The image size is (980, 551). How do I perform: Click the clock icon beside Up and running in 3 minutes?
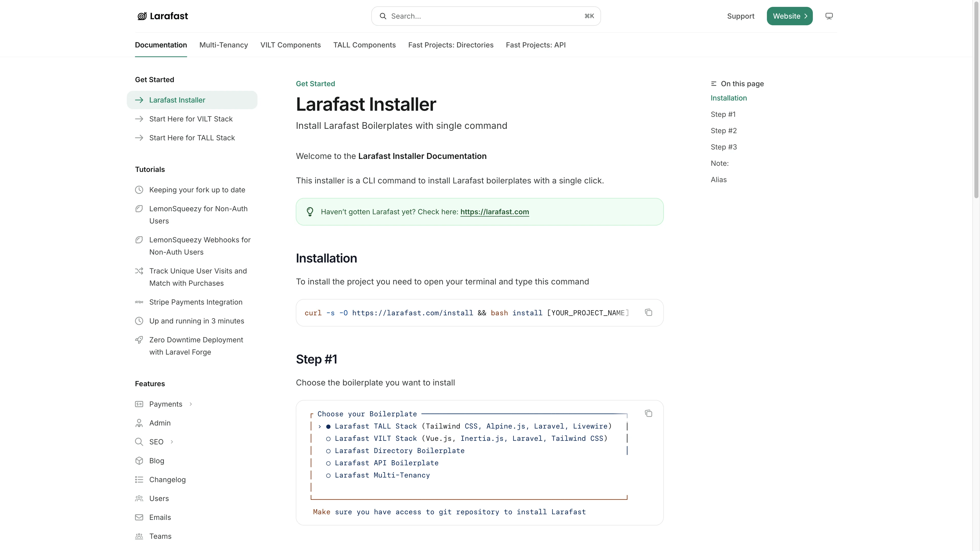139,321
